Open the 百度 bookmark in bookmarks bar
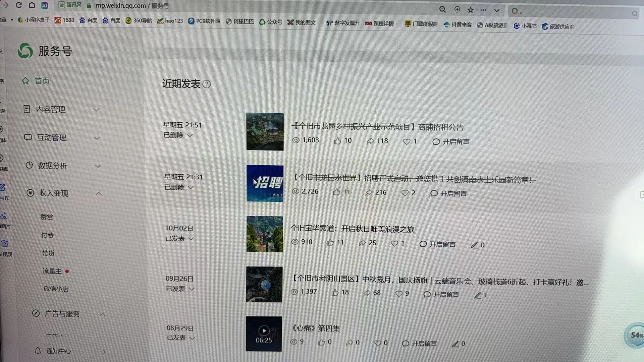This screenshot has height=362, width=644. tap(89, 20)
